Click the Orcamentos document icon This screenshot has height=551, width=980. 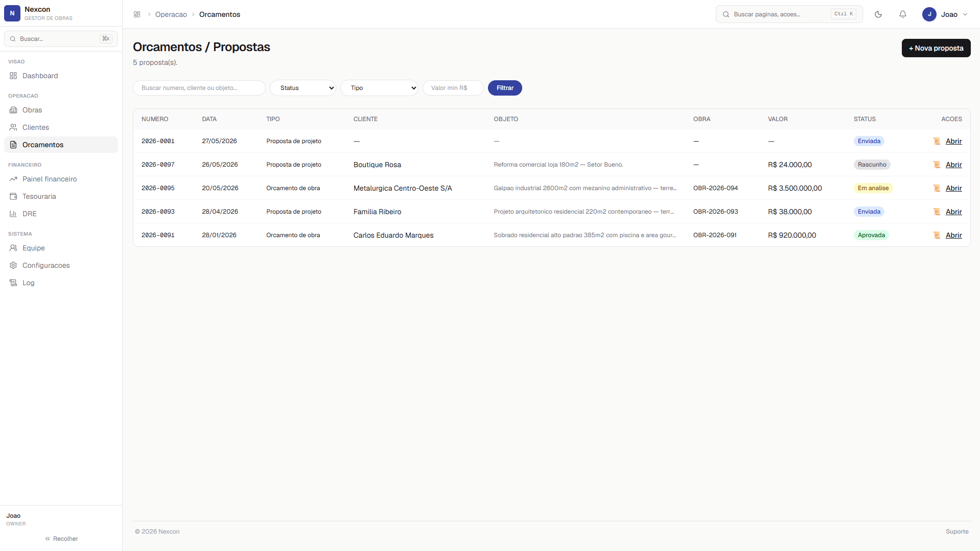pos(13,145)
